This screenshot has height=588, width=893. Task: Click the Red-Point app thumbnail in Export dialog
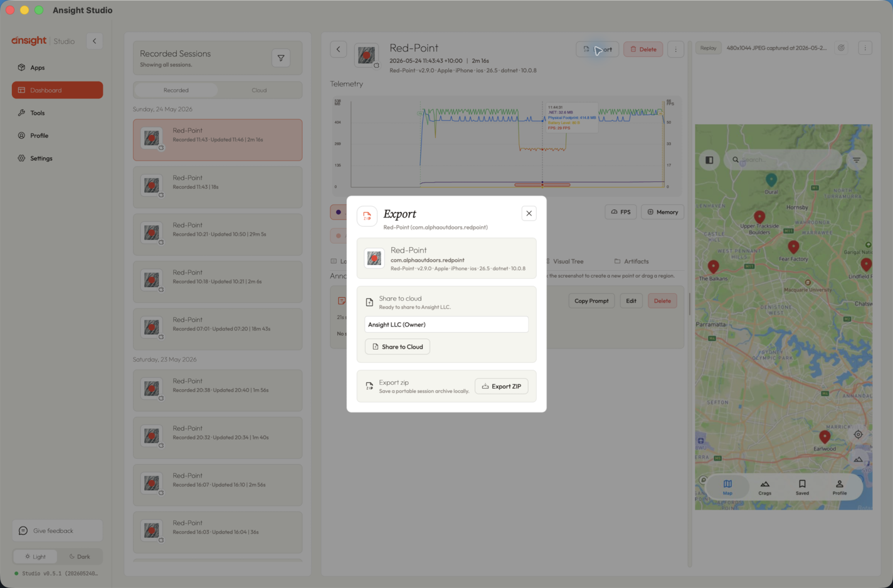374,258
